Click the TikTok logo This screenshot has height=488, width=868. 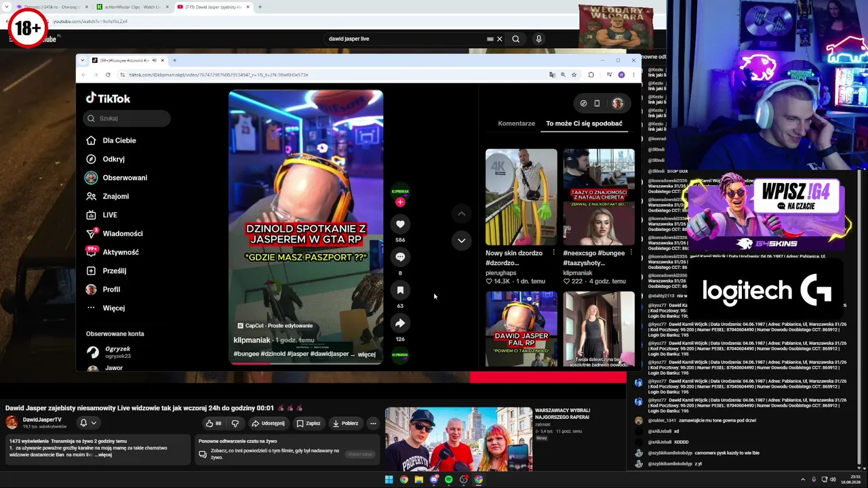point(108,98)
